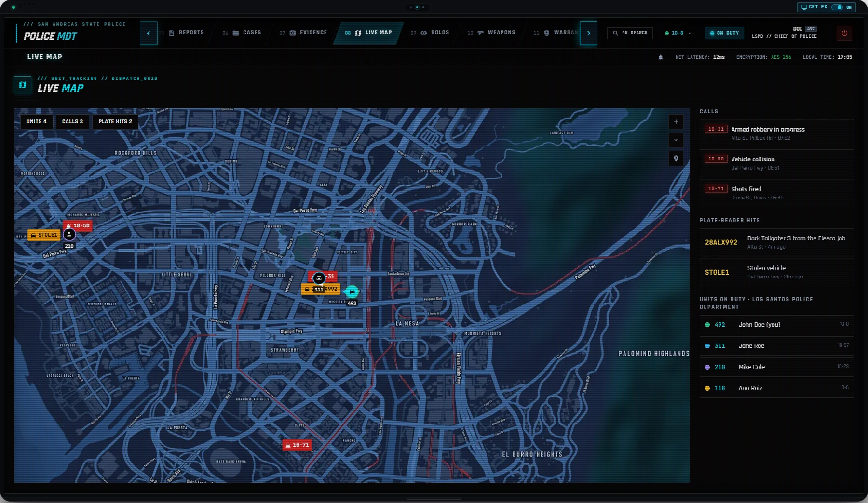Select unit 118 Ana Ruiz row
This screenshot has height=503, width=868.
(x=776, y=388)
